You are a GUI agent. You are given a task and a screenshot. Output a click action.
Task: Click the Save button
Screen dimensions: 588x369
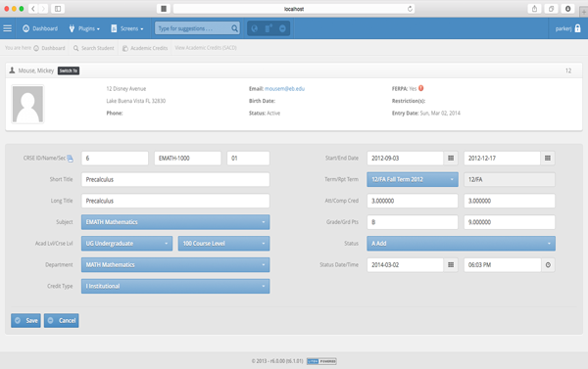[25, 321]
